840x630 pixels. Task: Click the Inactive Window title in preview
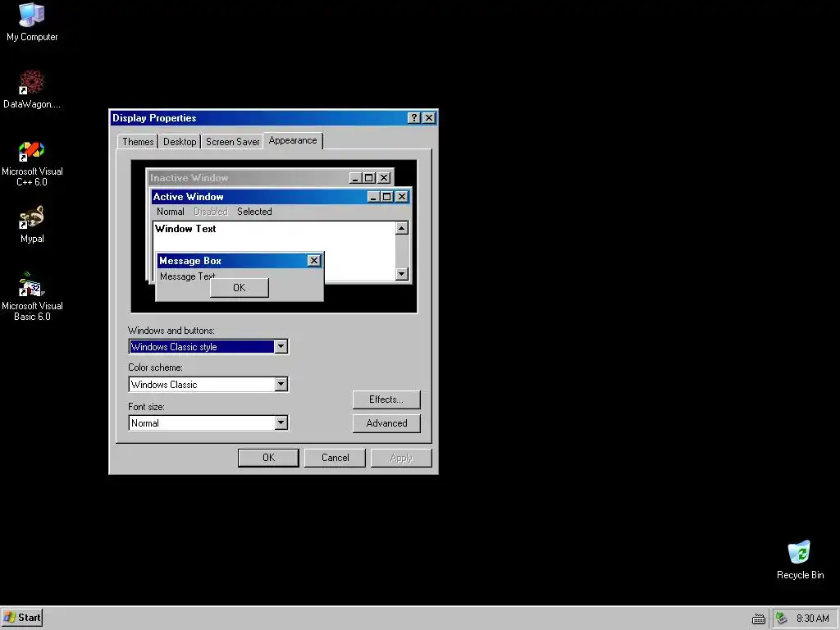189,178
